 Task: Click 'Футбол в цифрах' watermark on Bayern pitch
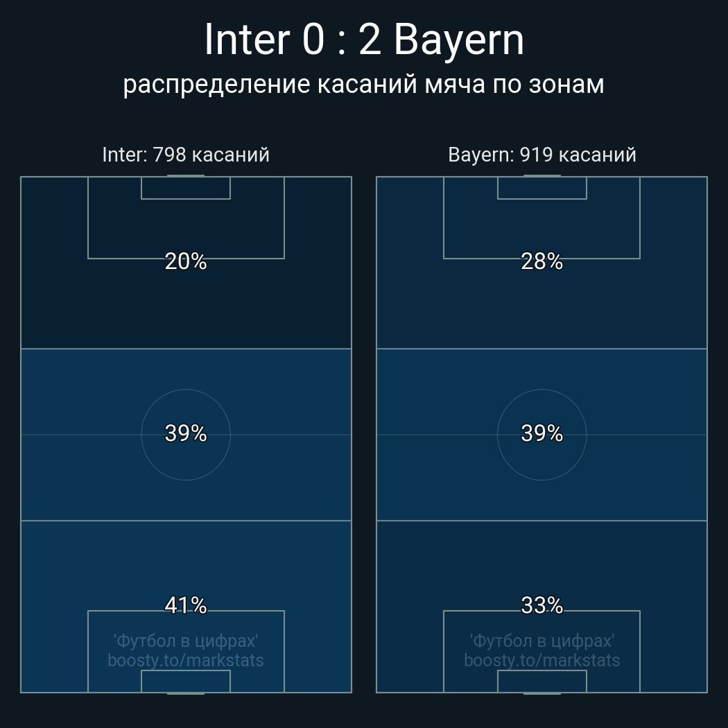pyautogui.click(x=542, y=641)
